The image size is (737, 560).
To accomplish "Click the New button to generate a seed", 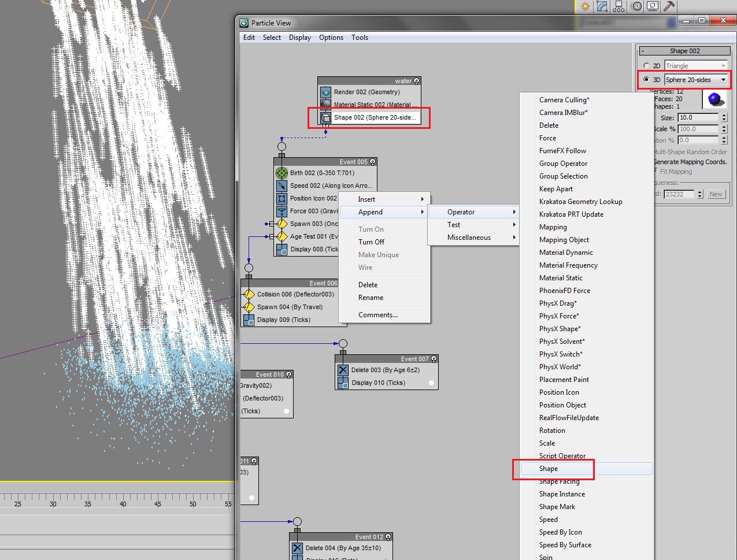I will tap(716, 194).
